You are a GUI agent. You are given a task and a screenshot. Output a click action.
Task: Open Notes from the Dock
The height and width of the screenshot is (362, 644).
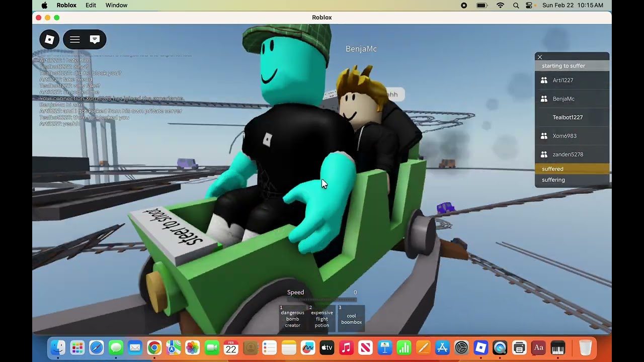pos(289,347)
